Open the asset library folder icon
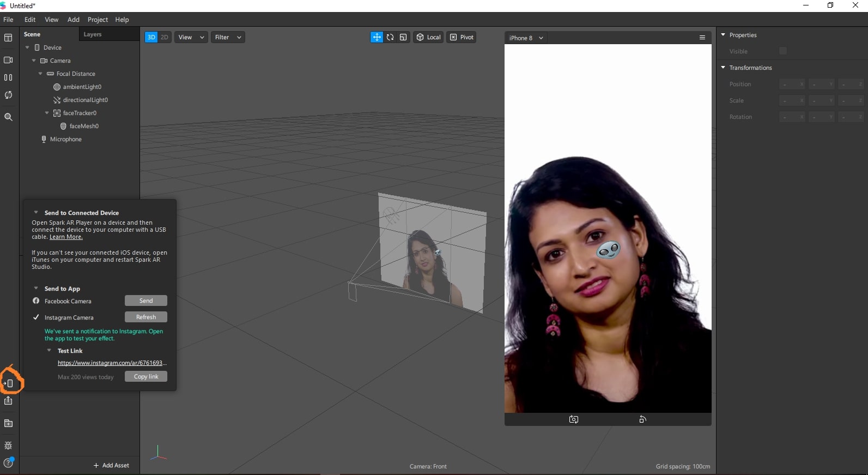The height and width of the screenshot is (475, 868). 8,423
